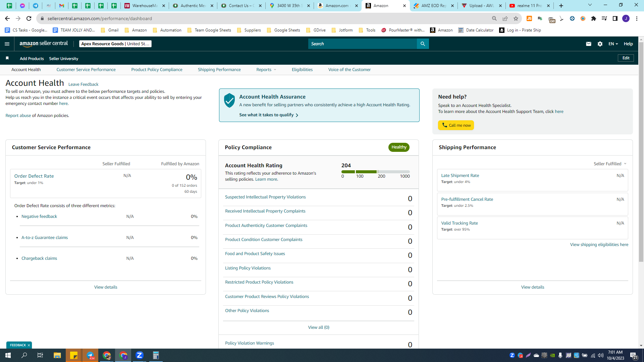Open the Date Calculator bookmark
Viewport: 644px width, 362px height.
pyautogui.click(x=476, y=30)
